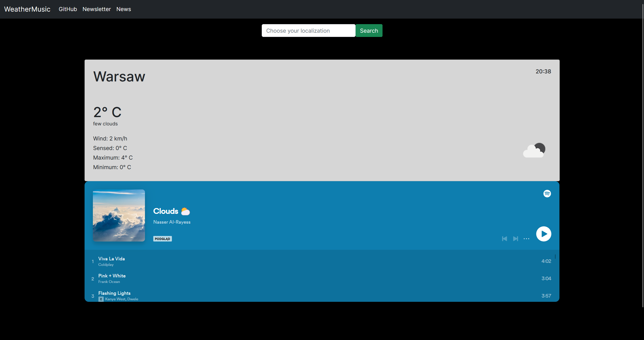Click the Wind: 2 km/h line

[110, 138]
